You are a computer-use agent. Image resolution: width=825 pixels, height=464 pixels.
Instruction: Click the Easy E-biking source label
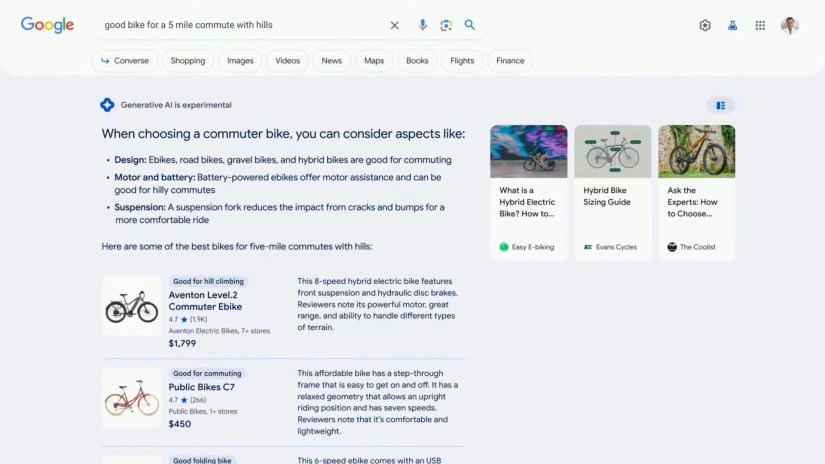coord(527,247)
